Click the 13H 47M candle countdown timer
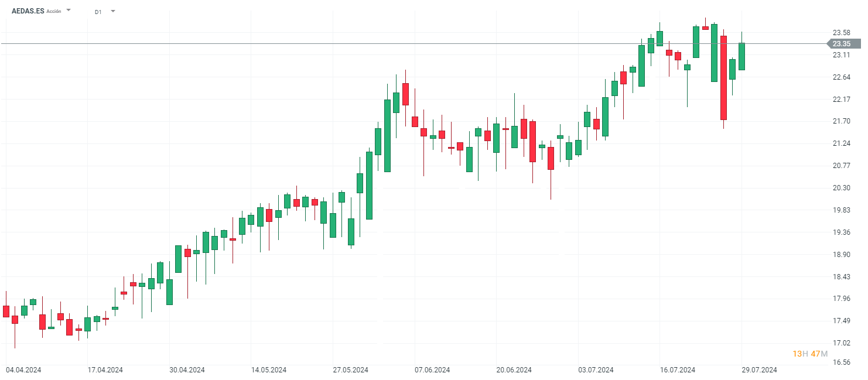This screenshot has height=380, width=868. point(809,354)
